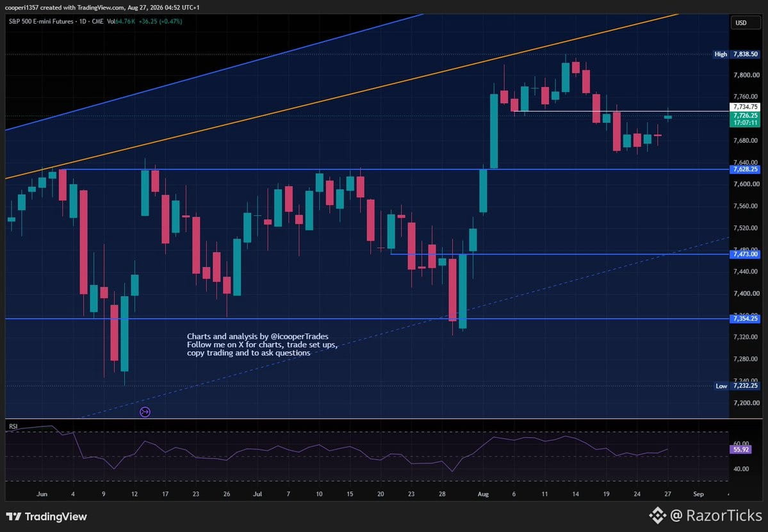
Task: Click the blue 7,354.25 price label
Action: [746, 319]
